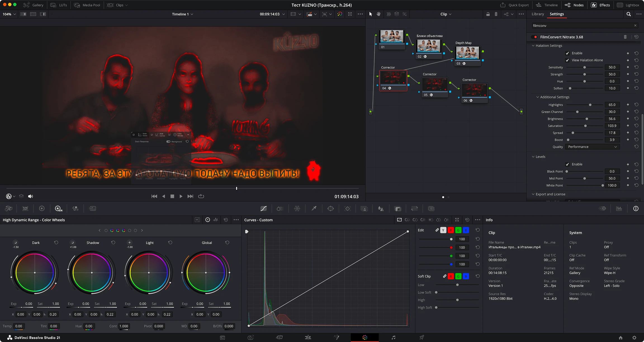Open the Sizing palette
The image size is (644, 342).
414,209
